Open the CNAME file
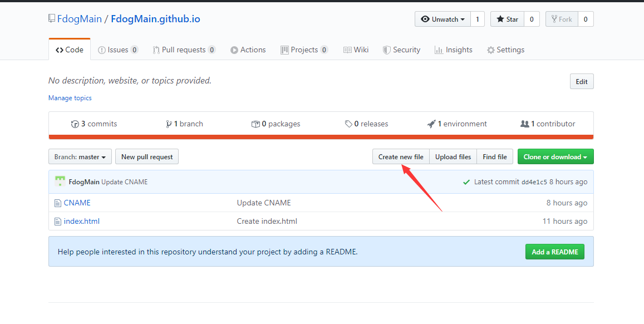The image size is (644, 324). pyautogui.click(x=77, y=203)
